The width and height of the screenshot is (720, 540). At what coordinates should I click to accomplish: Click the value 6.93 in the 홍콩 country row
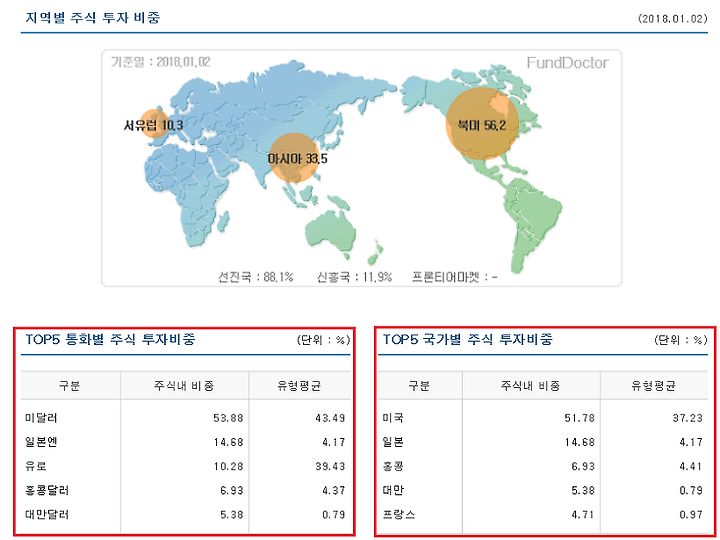[583, 467]
